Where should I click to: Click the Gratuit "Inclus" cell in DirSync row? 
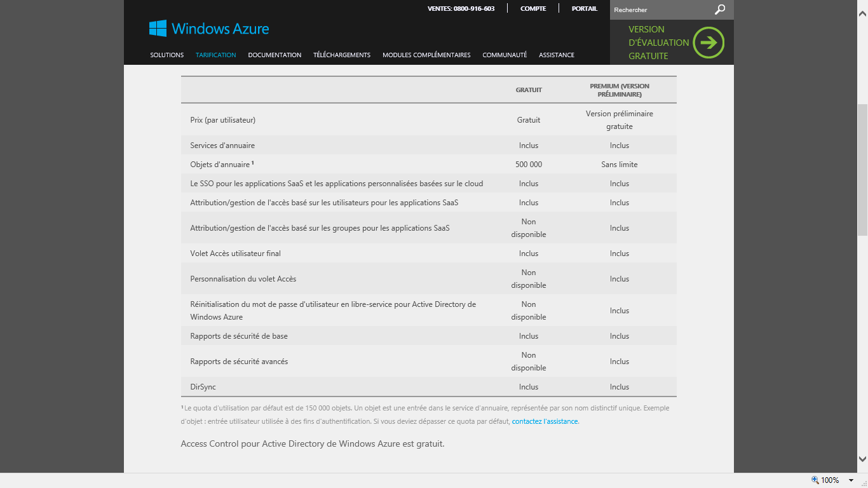coord(529,387)
